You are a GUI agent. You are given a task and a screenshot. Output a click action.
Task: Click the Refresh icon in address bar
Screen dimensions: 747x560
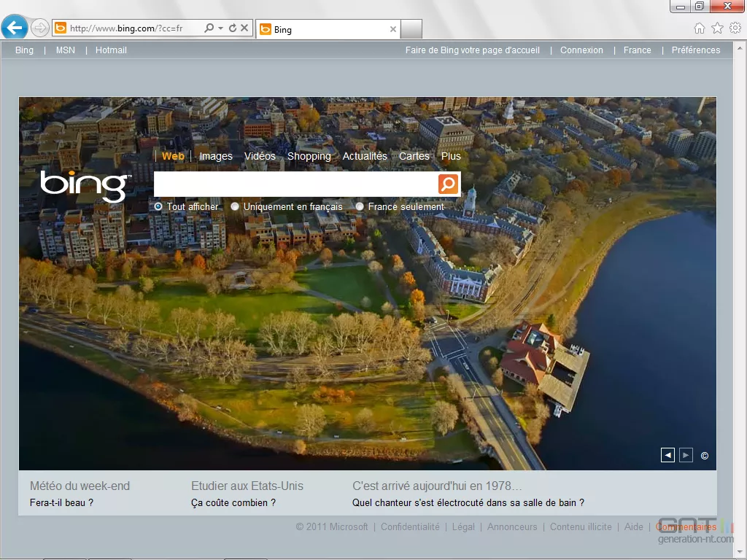[233, 28]
